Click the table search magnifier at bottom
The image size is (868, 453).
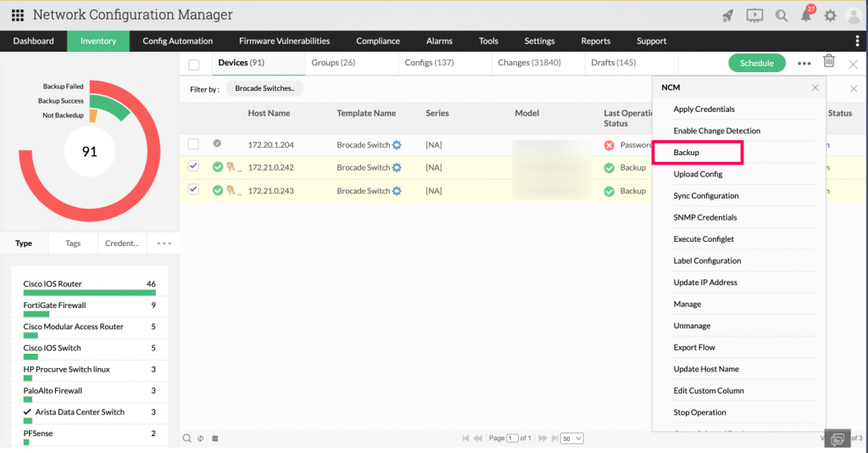coord(187,439)
